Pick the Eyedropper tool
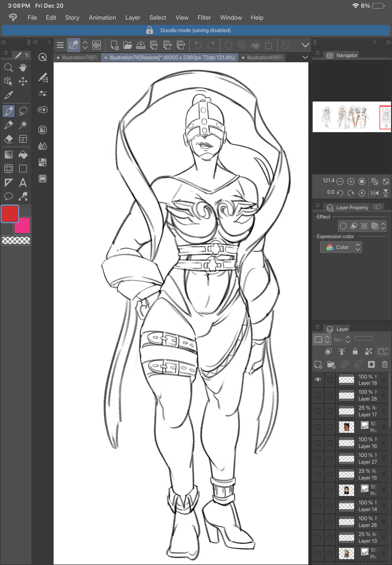This screenshot has height=565, width=392. tap(8, 95)
